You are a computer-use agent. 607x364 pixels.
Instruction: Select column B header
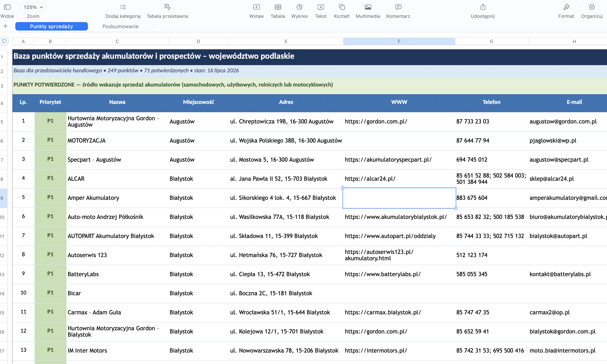[x=50, y=41]
